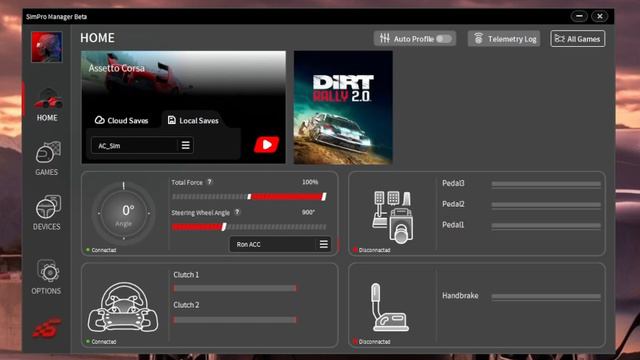Click the Total Force help icon
Screen dimensions: 640x360
(209, 182)
